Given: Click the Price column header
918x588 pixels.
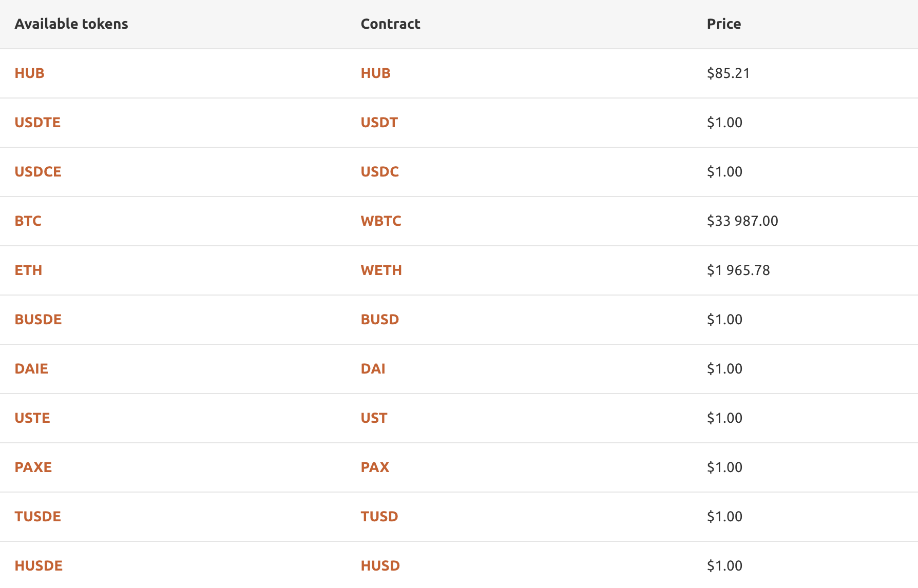Looking at the screenshot, I should [723, 24].
